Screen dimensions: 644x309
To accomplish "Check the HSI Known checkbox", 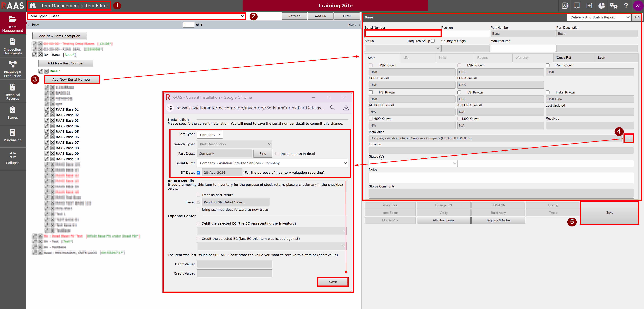I will (371, 92).
